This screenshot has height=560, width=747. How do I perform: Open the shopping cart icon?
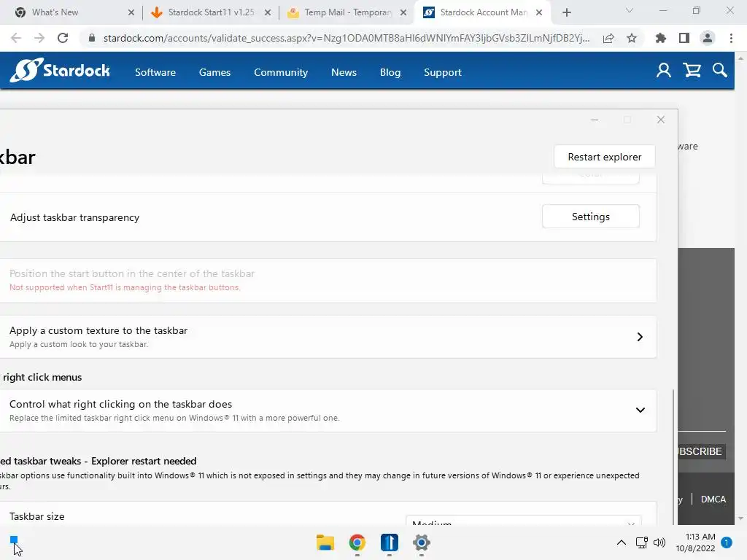[692, 71]
